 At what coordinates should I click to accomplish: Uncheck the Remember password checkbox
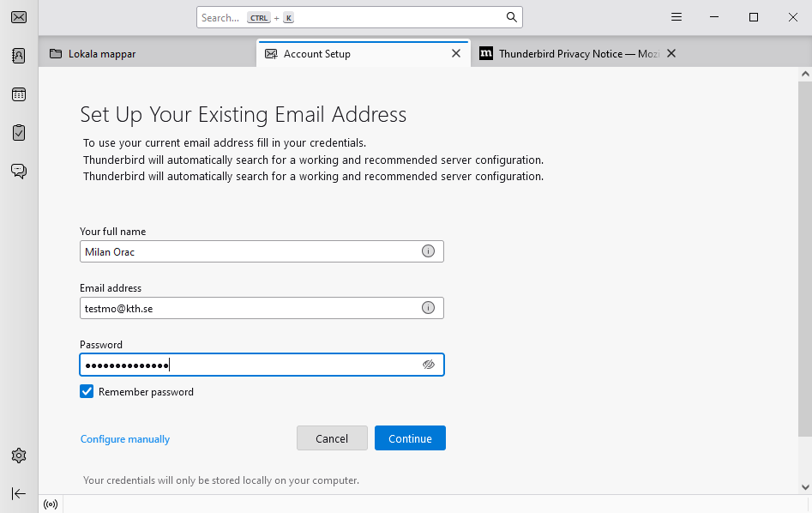pyautogui.click(x=87, y=392)
